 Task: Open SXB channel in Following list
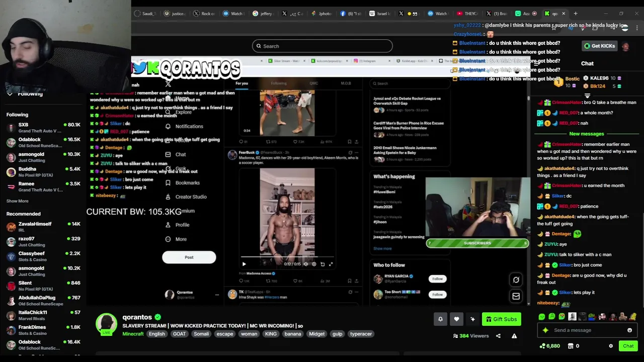point(43,128)
